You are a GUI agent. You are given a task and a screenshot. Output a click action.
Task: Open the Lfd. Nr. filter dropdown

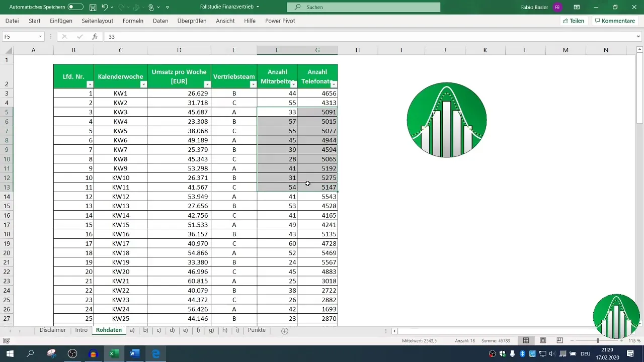coord(90,84)
